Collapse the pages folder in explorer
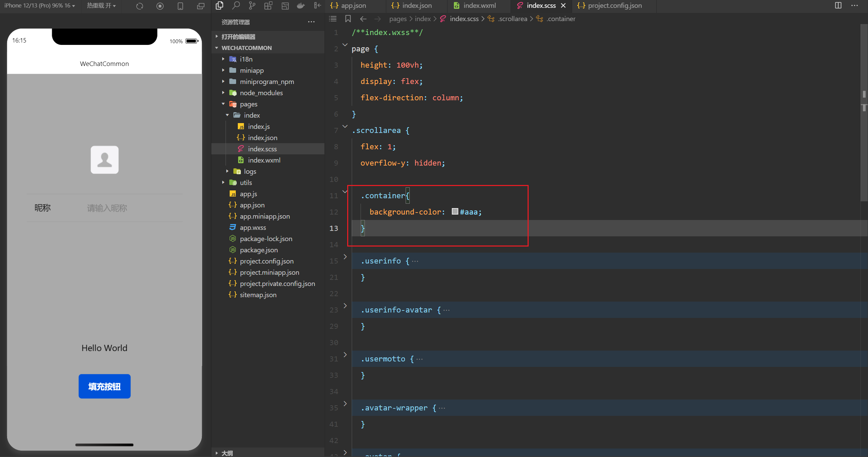The image size is (868, 457). (x=248, y=104)
